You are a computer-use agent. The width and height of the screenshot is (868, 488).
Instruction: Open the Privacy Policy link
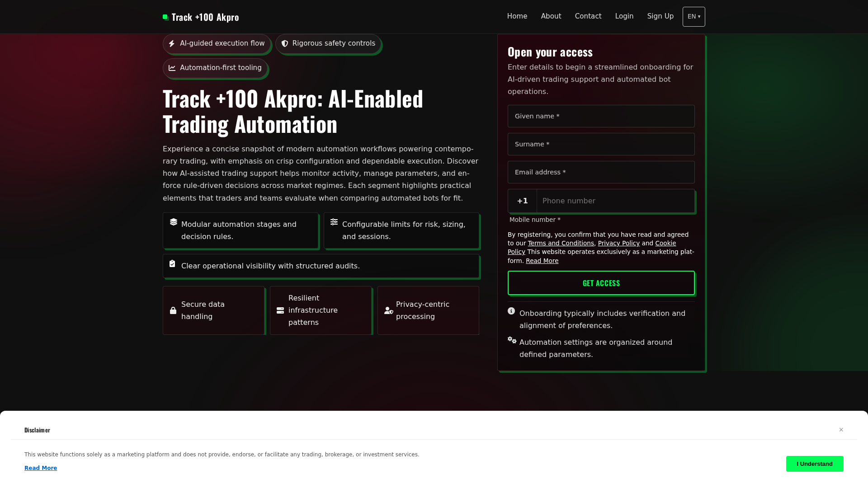[x=619, y=243]
